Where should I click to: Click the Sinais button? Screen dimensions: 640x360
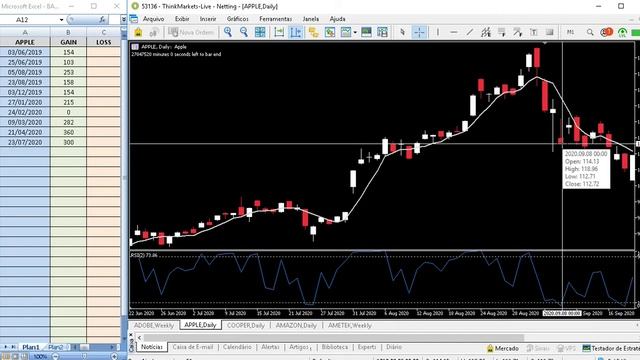pos(538,348)
